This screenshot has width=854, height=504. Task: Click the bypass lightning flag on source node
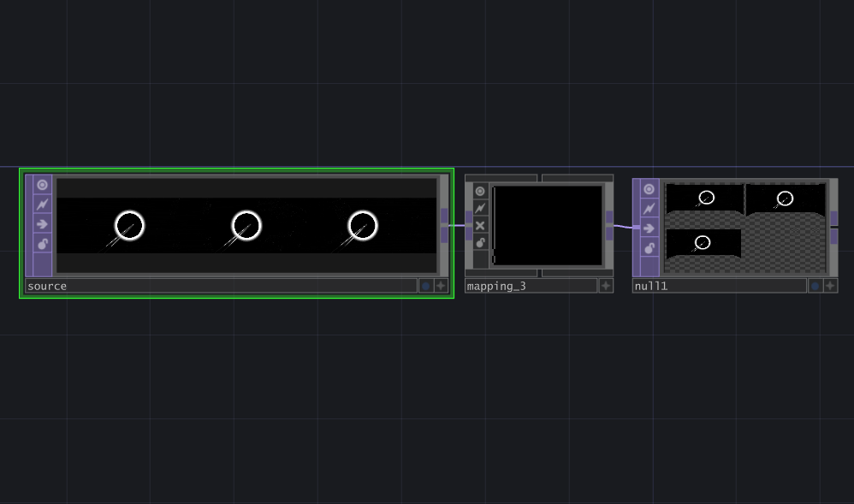tap(41, 204)
